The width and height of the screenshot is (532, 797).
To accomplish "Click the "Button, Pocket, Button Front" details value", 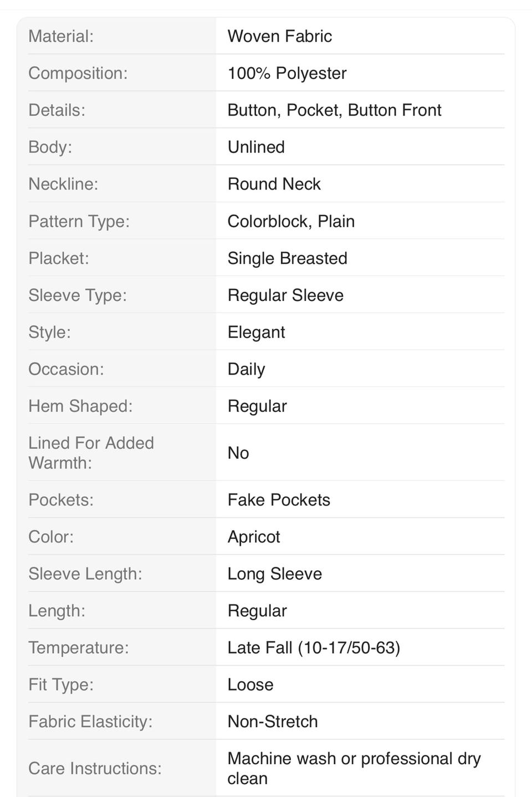I will pos(334,110).
